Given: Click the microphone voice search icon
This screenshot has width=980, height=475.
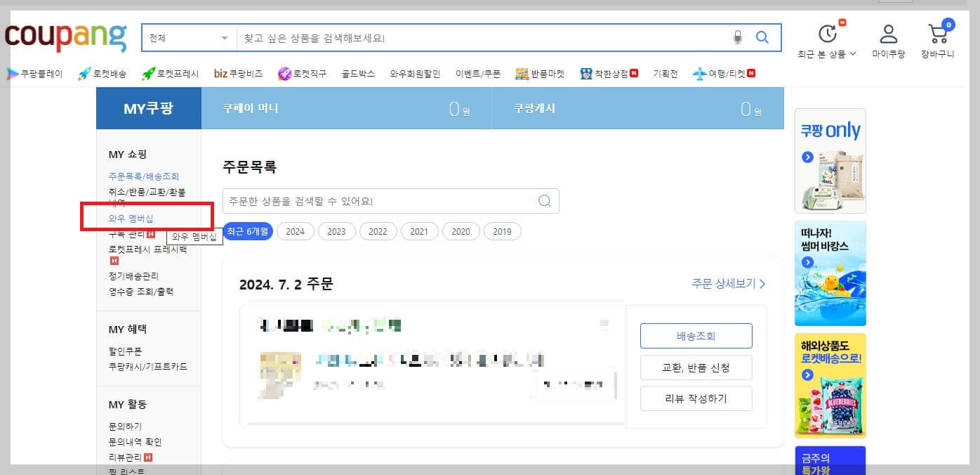Looking at the screenshot, I should point(737,38).
